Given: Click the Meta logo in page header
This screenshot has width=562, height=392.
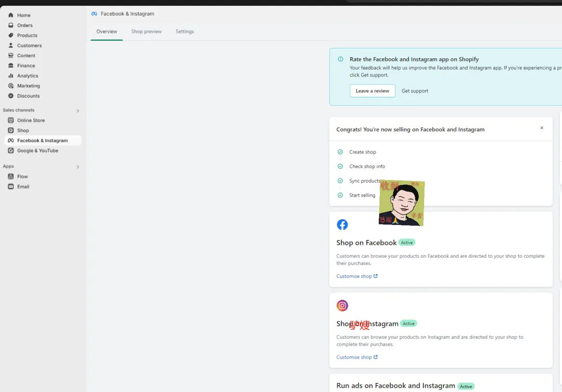Looking at the screenshot, I should click(x=94, y=14).
